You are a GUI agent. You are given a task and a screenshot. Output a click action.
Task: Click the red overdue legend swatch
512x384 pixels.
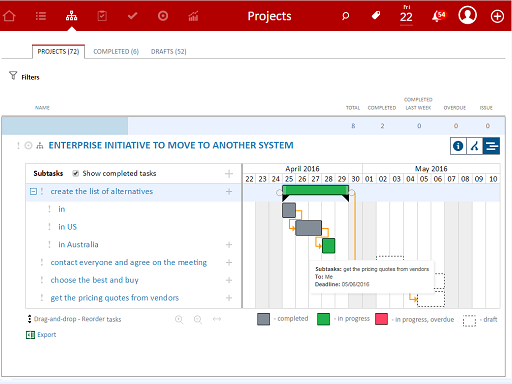pos(381,319)
